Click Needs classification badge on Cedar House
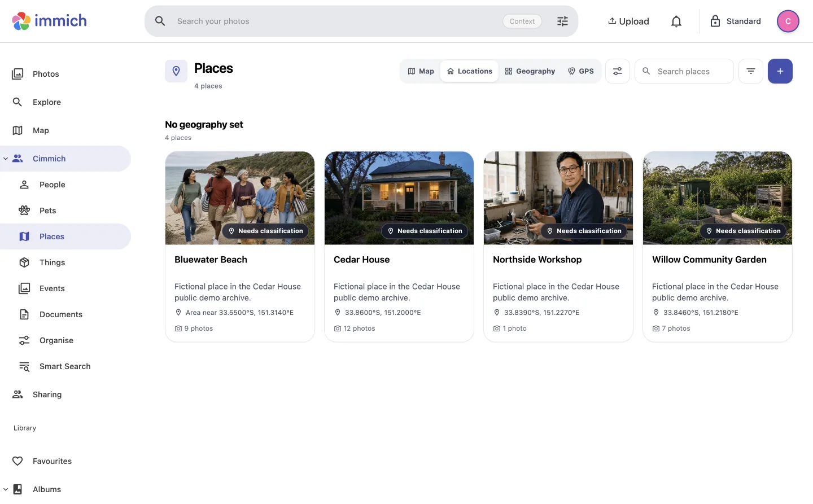This screenshot has height=504, width=813. pyautogui.click(x=425, y=231)
